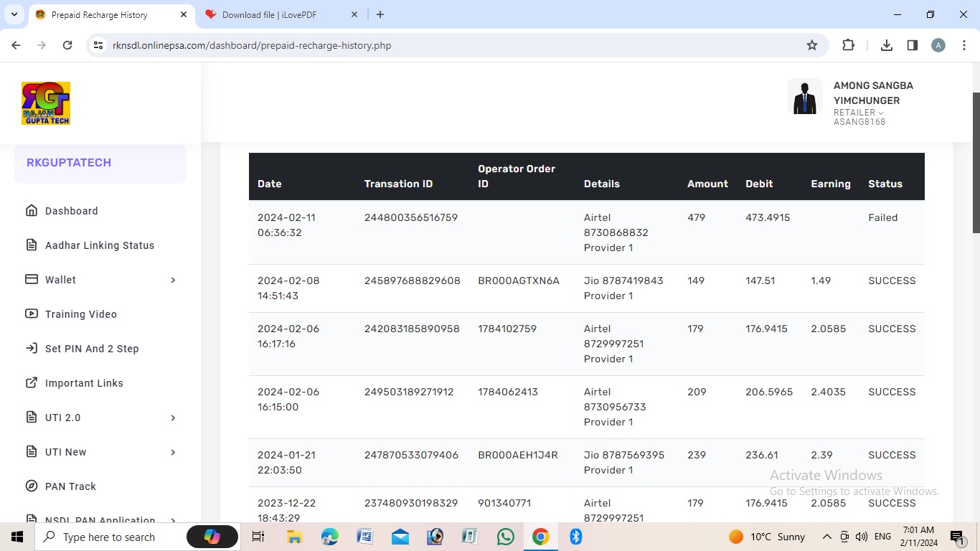Expand the Wallet submenu arrow
Screen dimensions: 980x551
(173, 280)
